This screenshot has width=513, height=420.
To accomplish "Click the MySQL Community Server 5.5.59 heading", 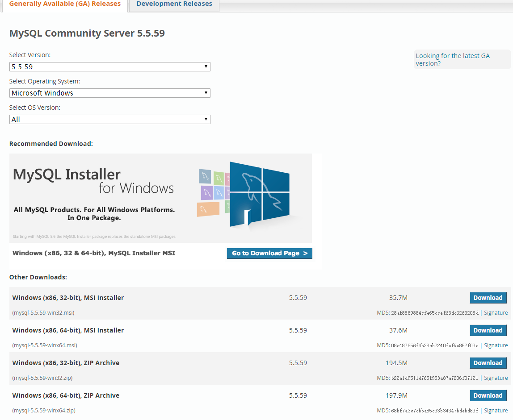I will point(87,33).
